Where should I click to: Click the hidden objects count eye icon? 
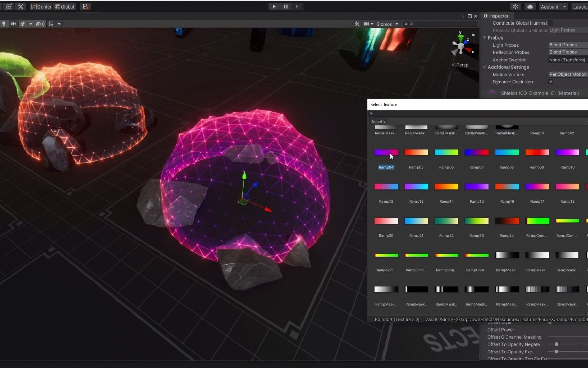[39, 24]
